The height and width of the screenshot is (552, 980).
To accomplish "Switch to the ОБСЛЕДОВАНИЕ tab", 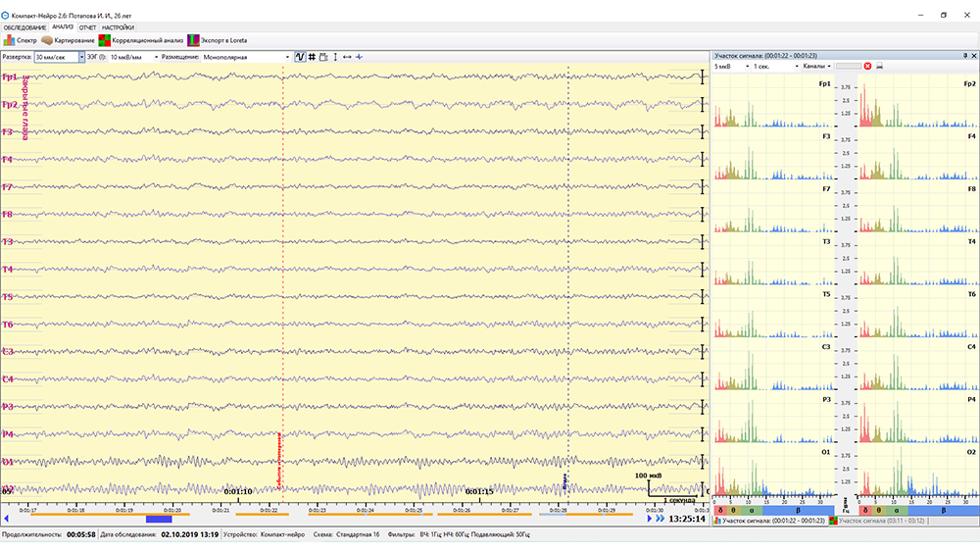I will pyautogui.click(x=24, y=27).
